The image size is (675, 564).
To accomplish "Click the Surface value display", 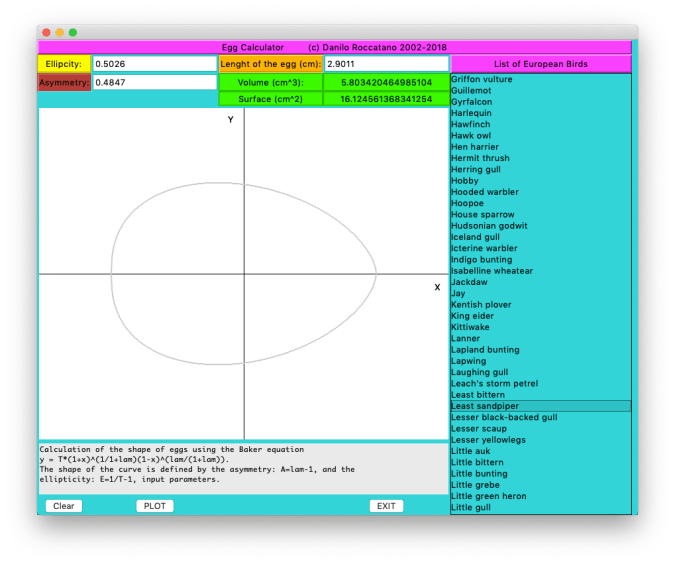I will point(386,99).
